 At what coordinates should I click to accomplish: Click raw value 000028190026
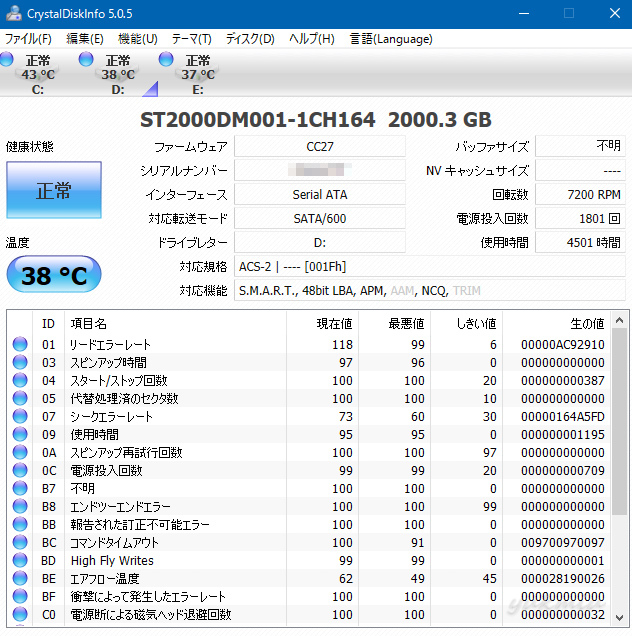click(563, 578)
